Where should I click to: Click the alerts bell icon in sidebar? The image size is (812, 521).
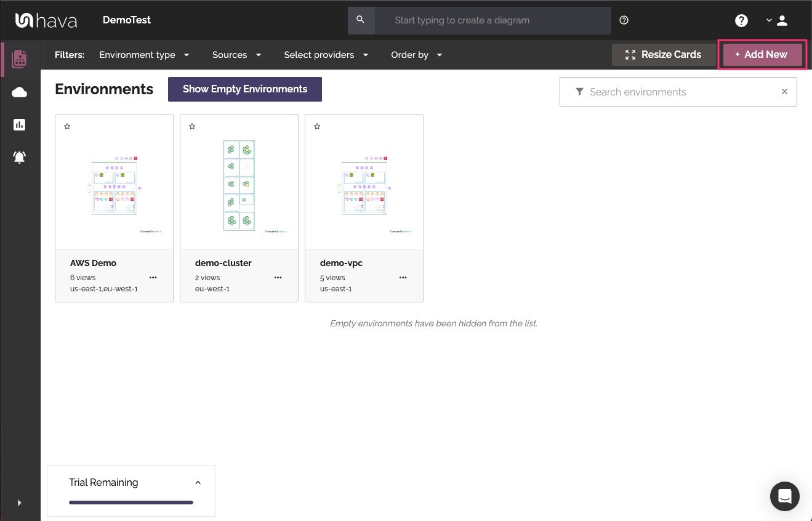coord(19,157)
